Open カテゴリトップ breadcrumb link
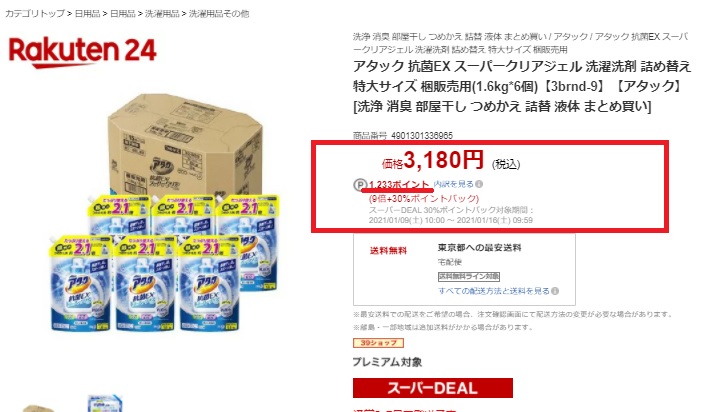706x412 pixels. click(35, 14)
